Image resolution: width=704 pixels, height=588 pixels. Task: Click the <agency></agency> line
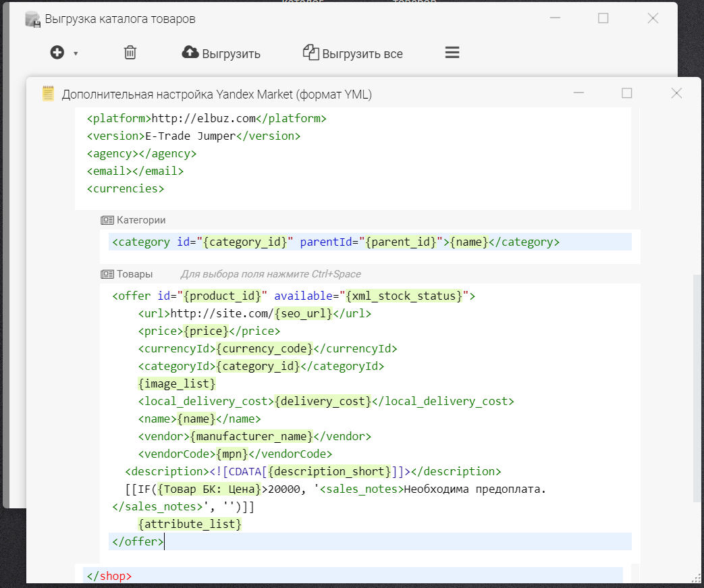pos(142,154)
